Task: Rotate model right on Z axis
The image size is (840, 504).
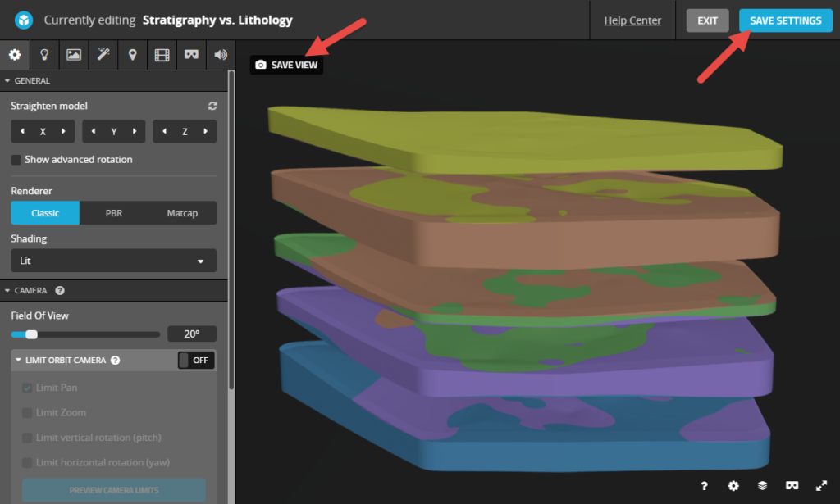Action: (206, 131)
